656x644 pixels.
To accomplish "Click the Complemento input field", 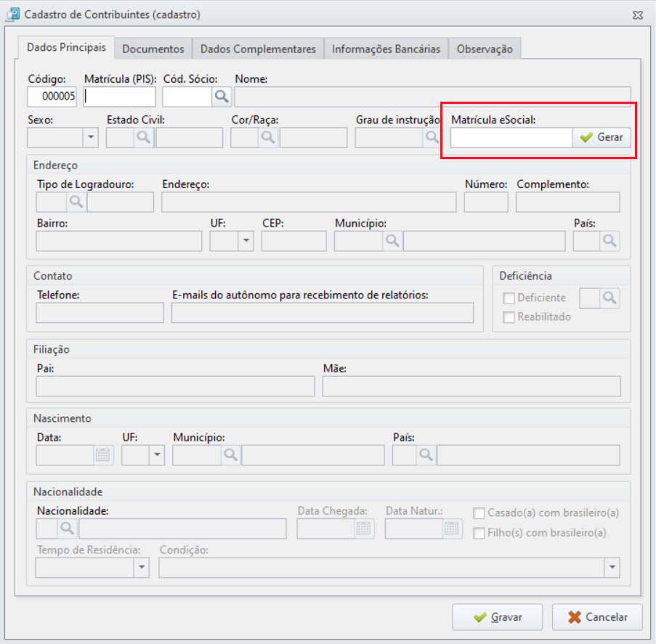I will tap(567, 202).
